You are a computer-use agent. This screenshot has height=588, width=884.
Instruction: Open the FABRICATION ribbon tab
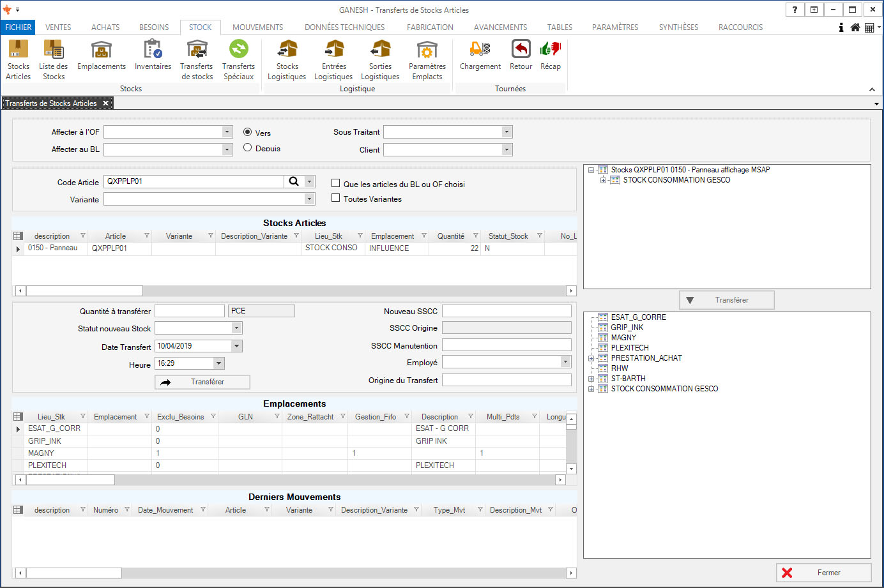tap(430, 27)
